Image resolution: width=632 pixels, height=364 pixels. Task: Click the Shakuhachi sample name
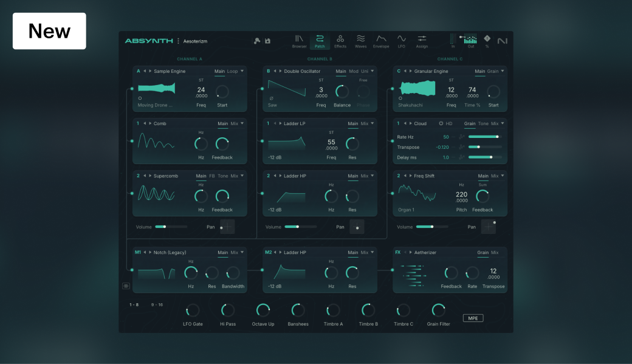tap(410, 105)
